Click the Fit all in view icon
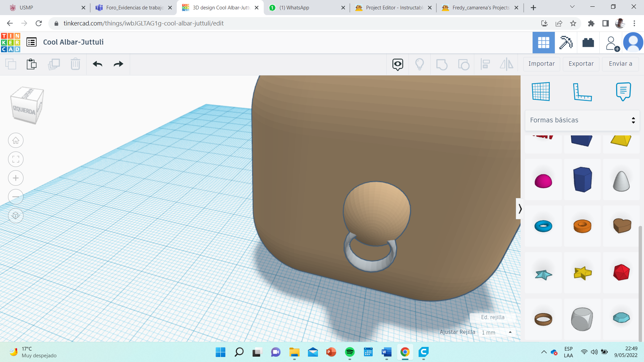Image resolution: width=644 pixels, height=362 pixels. coord(15,159)
